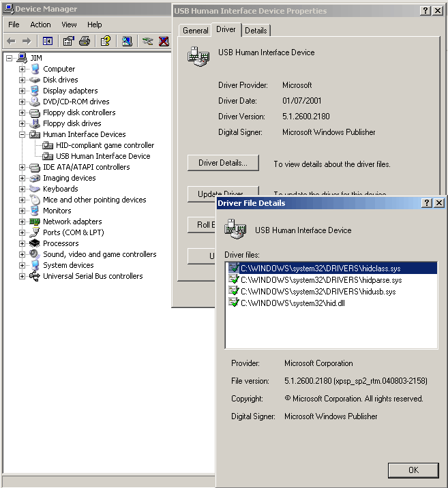Viewport: 448px width, 488px height.
Task: Select the DVD/CD-ROM drives category icon
Action: [35, 102]
